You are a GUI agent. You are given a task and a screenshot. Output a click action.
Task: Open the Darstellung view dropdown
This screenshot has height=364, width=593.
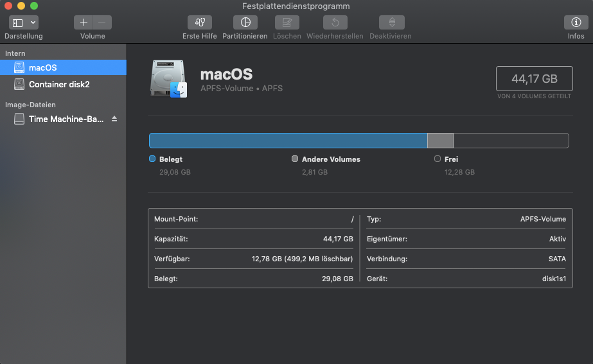pos(24,22)
